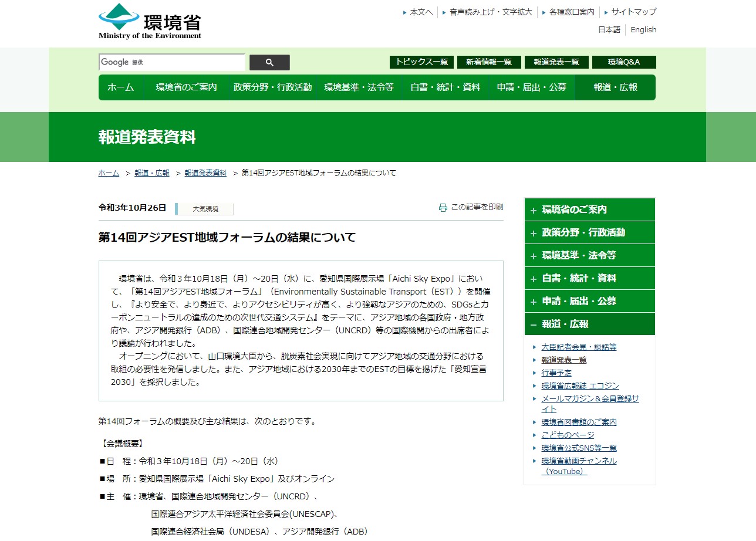This screenshot has width=756, height=541.
Task: Open the 報道・広報 main navigation tab
Action: (x=615, y=87)
